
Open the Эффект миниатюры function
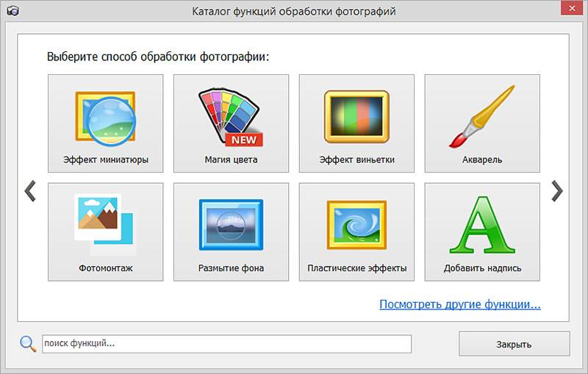pyautogui.click(x=105, y=123)
